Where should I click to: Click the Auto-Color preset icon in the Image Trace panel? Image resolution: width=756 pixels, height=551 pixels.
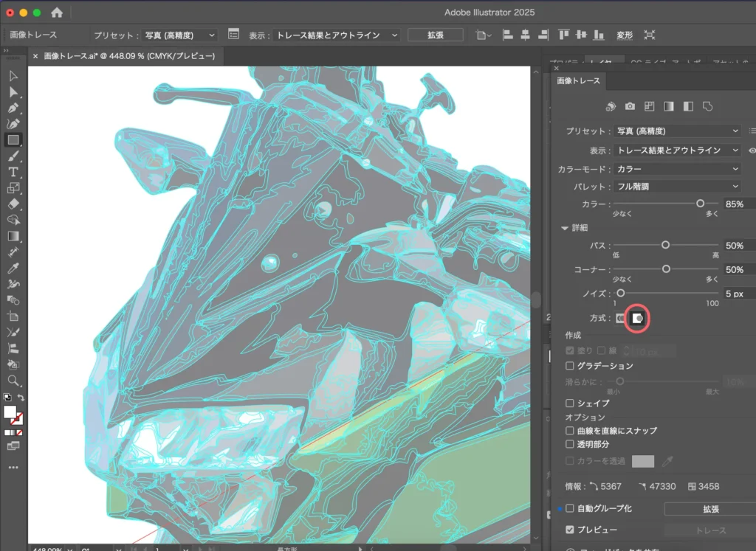611,106
